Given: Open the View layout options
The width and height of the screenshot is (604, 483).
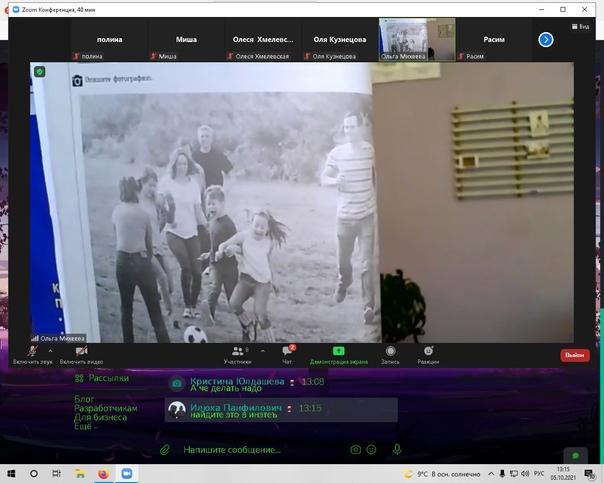Looking at the screenshot, I should (580, 27).
